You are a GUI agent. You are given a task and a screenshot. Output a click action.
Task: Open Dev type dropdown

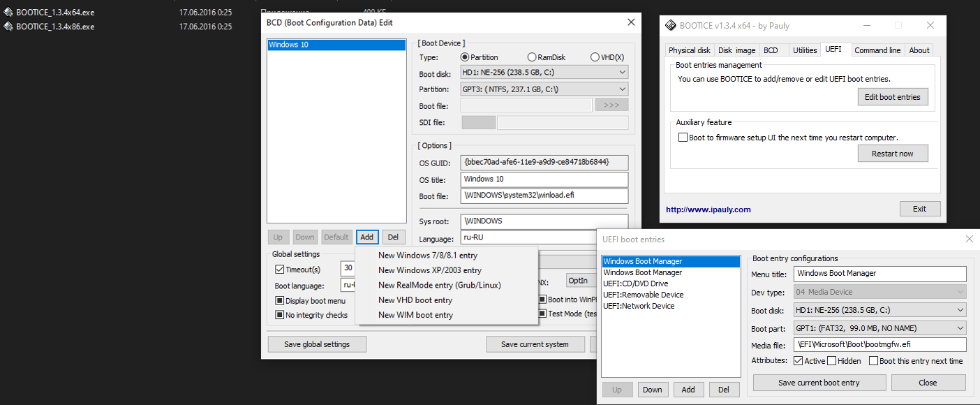click(879, 292)
